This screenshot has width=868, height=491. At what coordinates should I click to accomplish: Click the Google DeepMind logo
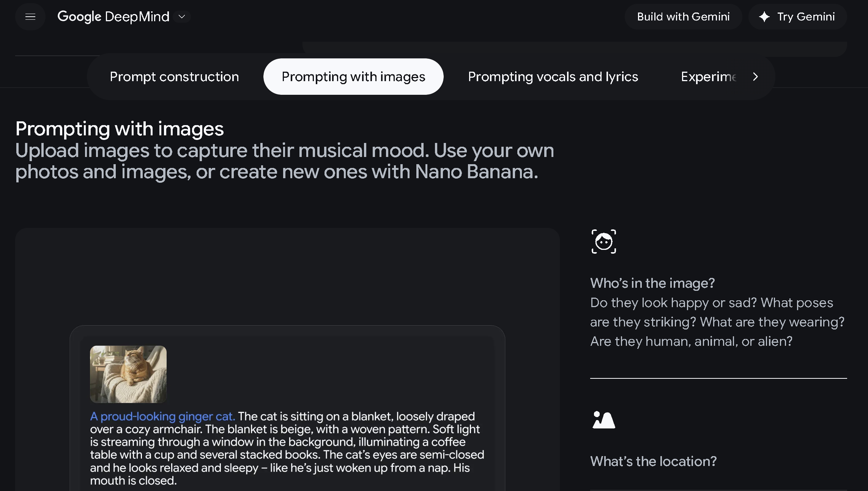pos(113,17)
